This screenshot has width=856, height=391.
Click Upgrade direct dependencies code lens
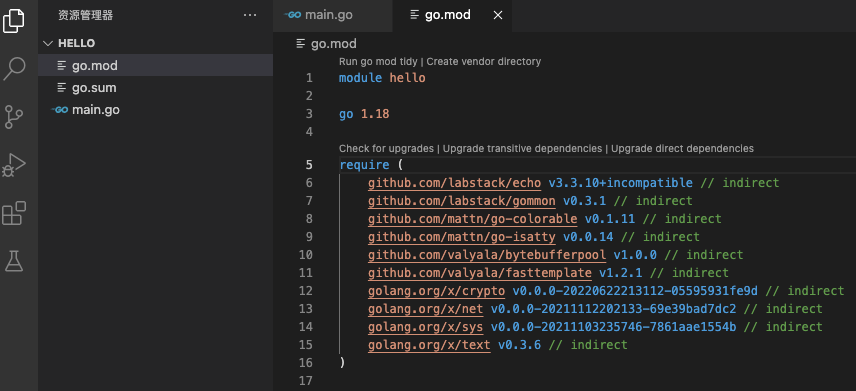click(682, 149)
